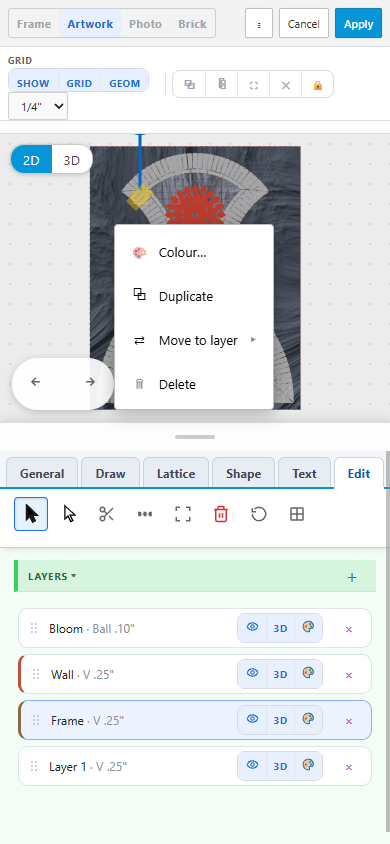
Task: Toggle 3D for the Bloom layer
Action: [x=280, y=628]
